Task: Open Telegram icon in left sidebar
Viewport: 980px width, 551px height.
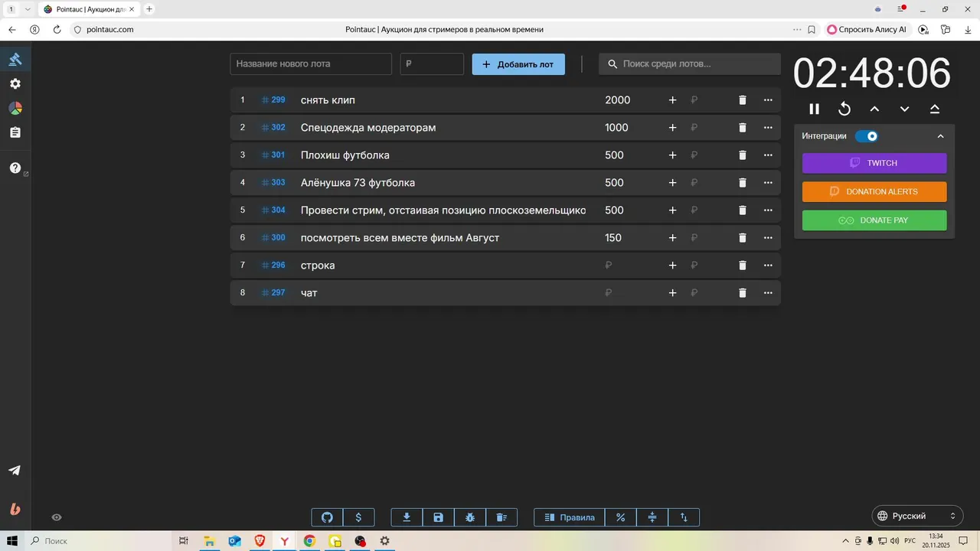Action: point(15,470)
